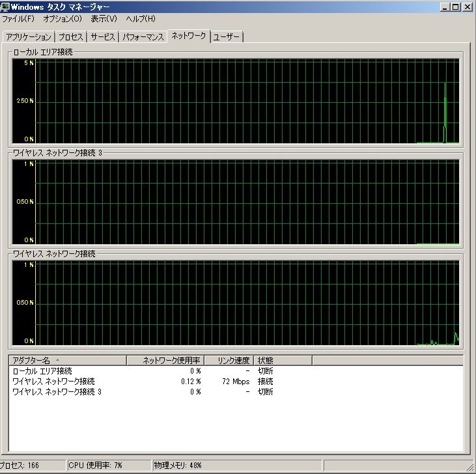Open the ファイル(F) menu
The image size is (476, 474).
[18, 19]
